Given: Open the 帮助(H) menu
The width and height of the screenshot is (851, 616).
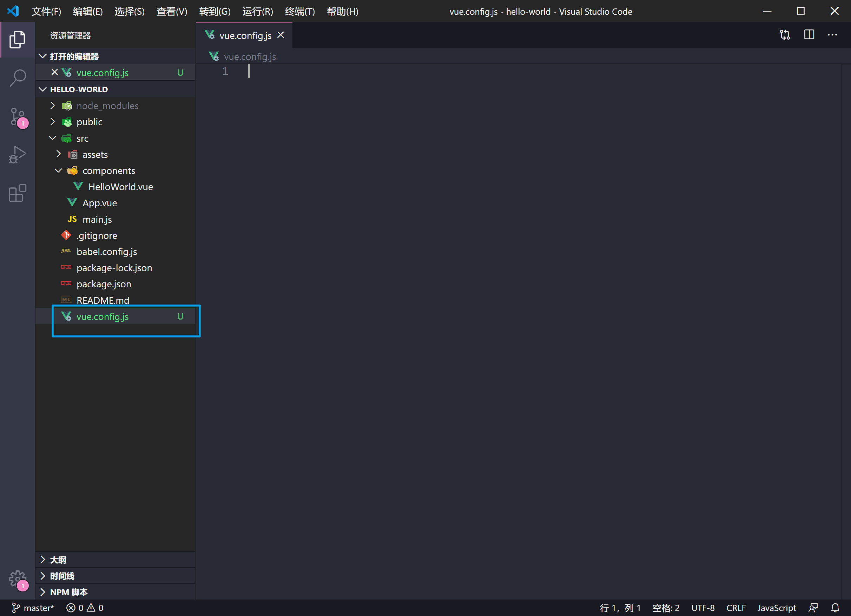Looking at the screenshot, I should [343, 11].
